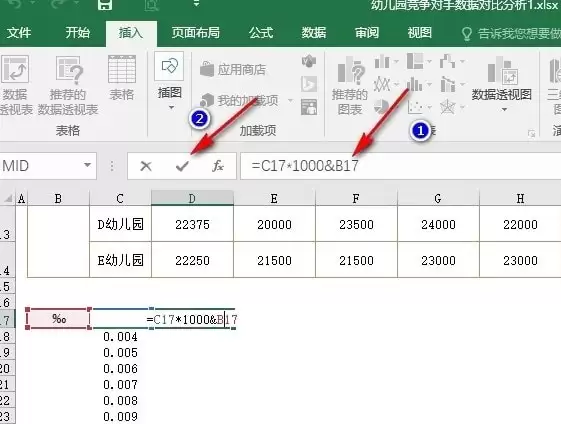Expand the Illustrations dropdown
561x424 pixels.
coord(171,107)
